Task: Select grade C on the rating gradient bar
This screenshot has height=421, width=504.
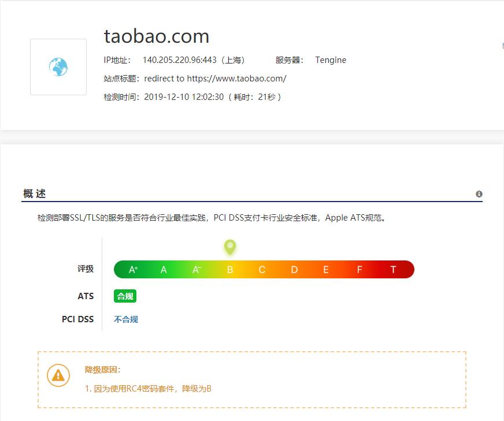Action: click(261, 269)
